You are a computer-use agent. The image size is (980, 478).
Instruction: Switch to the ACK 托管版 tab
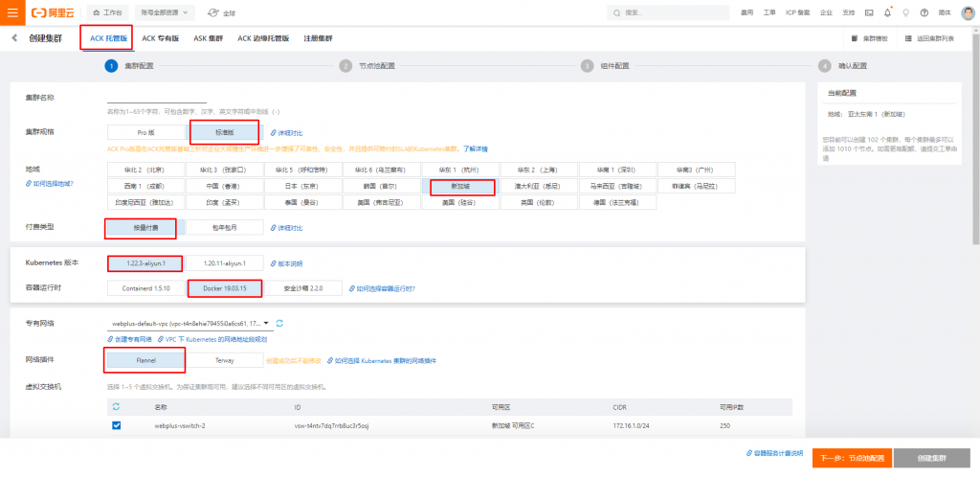(108, 38)
